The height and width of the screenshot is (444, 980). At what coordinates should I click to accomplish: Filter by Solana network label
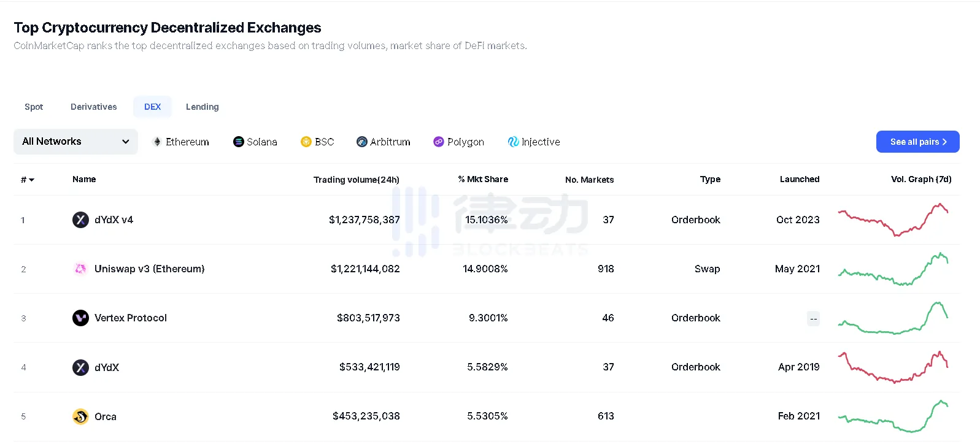(x=262, y=142)
